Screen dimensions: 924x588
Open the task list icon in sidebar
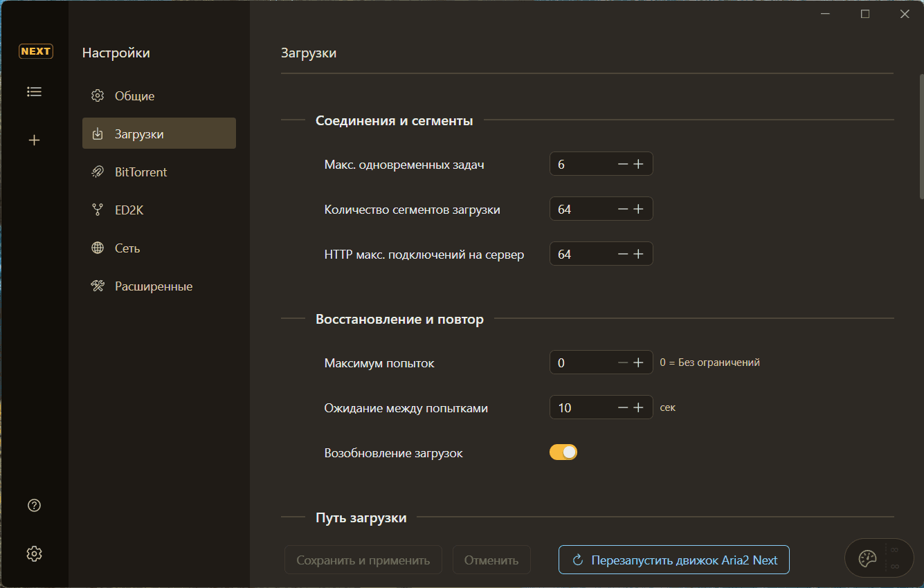click(x=35, y=91)
